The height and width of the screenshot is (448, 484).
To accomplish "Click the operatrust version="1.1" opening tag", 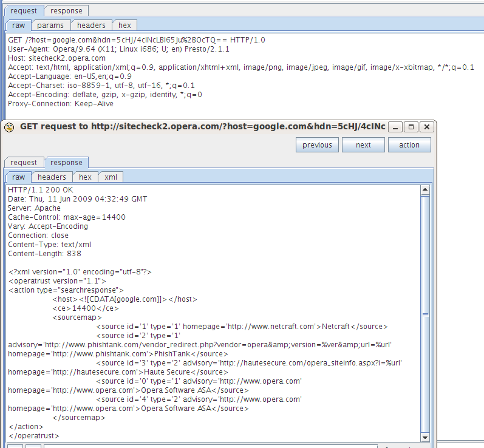I will pos(57,281).
